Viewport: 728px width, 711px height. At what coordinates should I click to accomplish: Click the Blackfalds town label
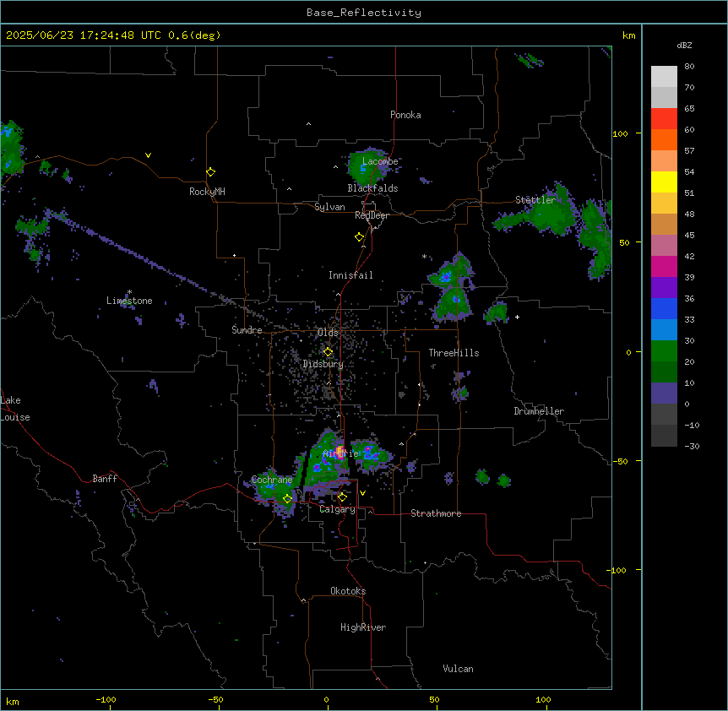[372, 188]
